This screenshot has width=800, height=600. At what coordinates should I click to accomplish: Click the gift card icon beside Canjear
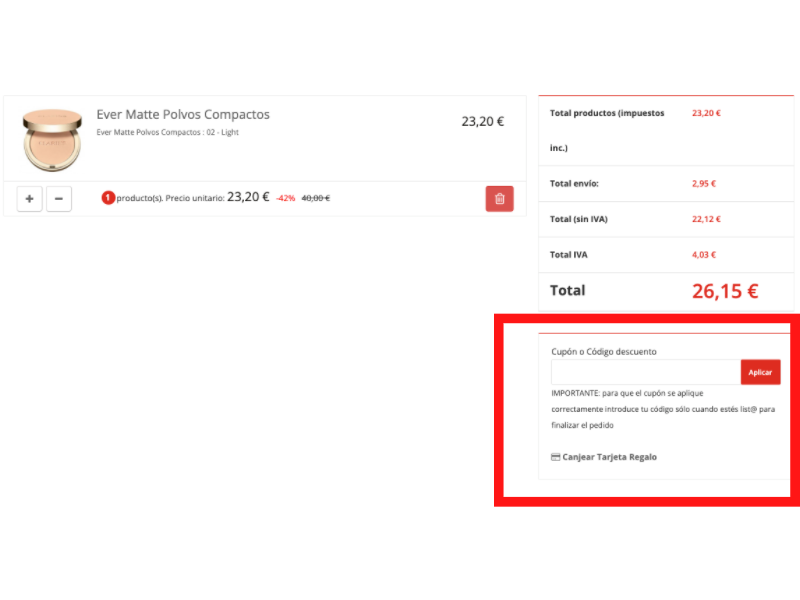556,457
